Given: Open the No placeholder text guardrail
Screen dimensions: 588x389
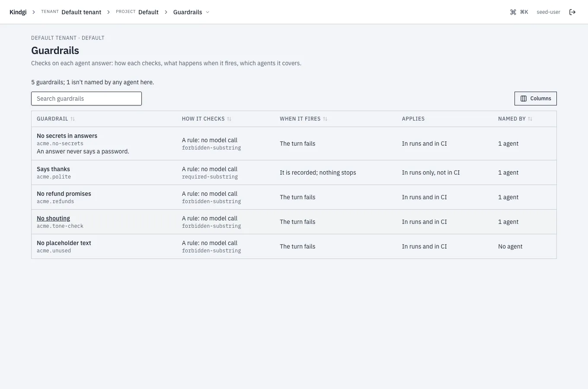Looking at the screenshot, I should (64, 243).
